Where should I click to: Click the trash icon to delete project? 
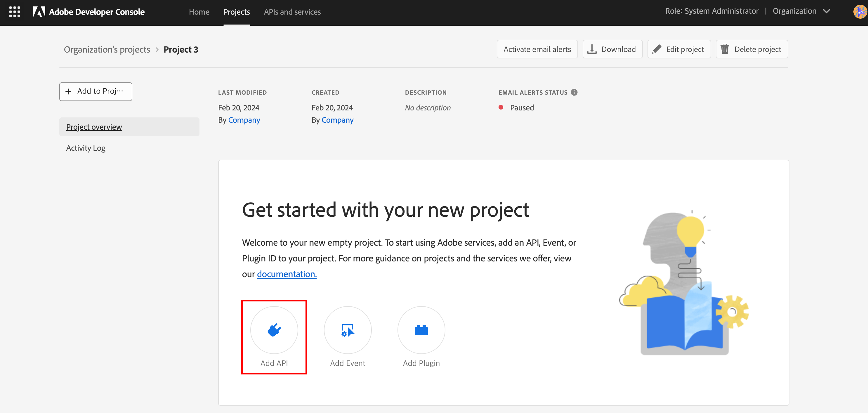[x=725, y=49]
